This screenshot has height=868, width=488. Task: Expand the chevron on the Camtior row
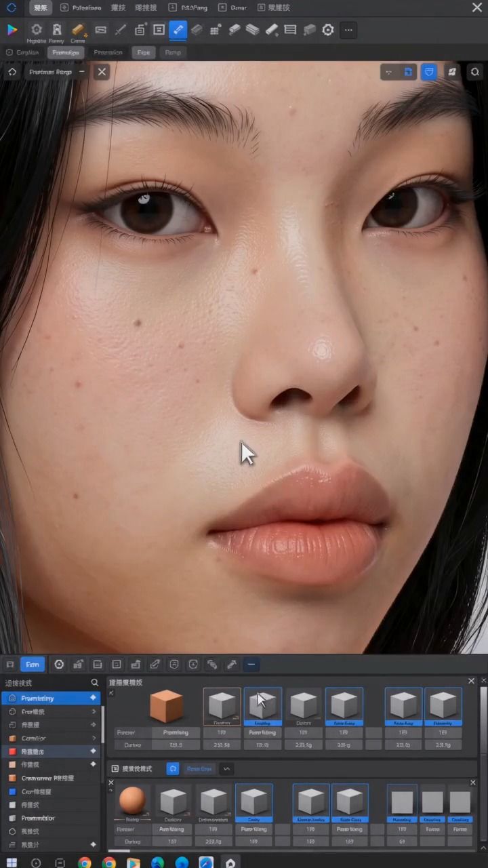[x=94, y=738]
